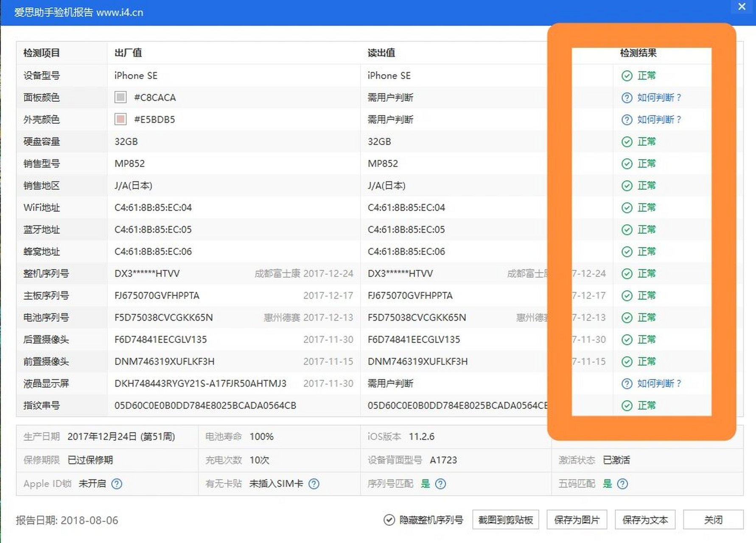Click the green check icon in 设备型号 row
The height and width of the screenshot is (543, 756).
point(627,76)
